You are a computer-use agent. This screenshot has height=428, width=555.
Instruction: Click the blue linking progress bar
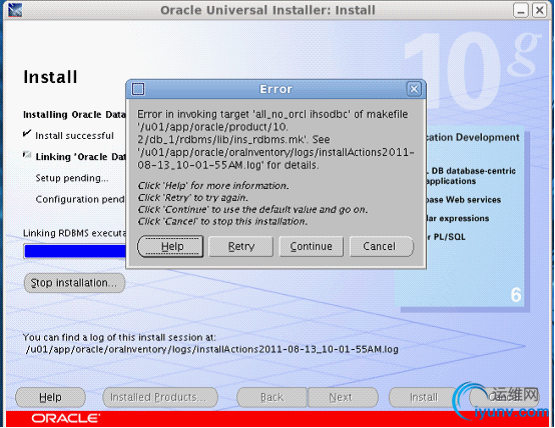click(75, 251)
